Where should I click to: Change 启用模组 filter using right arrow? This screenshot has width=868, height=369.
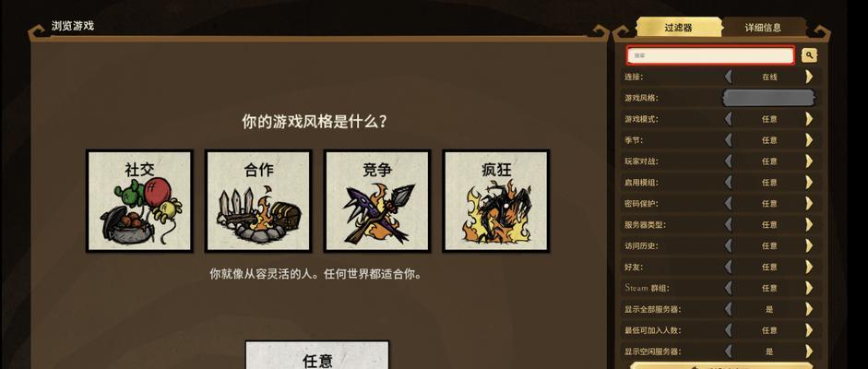809,182
